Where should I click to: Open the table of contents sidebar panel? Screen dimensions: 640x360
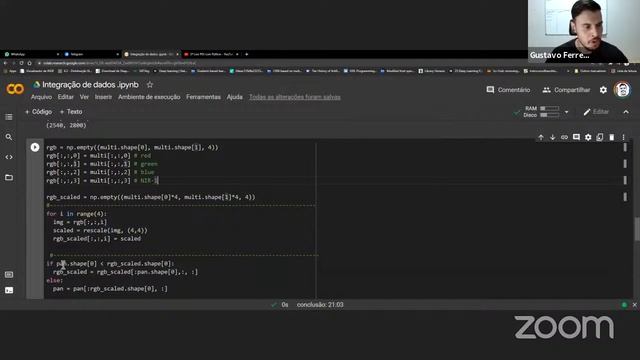9,117
